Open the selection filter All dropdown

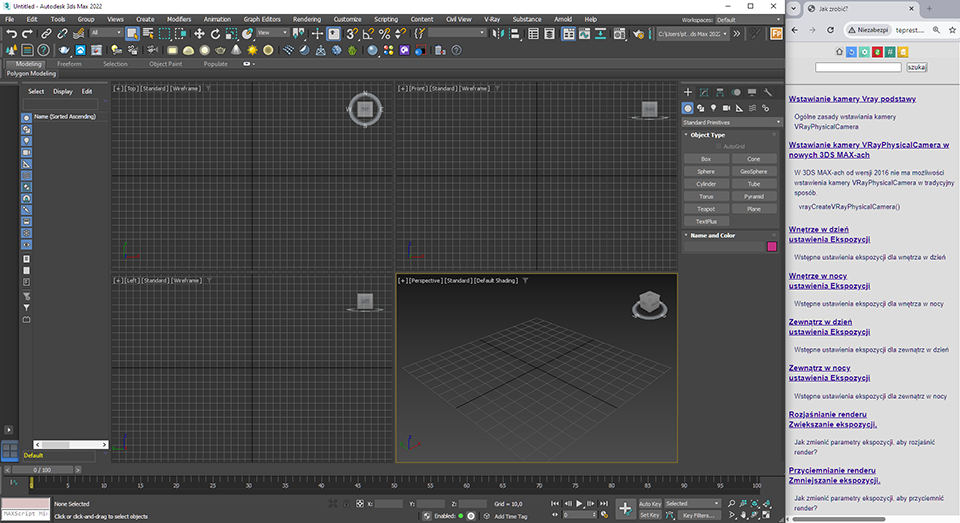[x=106, y=32]
